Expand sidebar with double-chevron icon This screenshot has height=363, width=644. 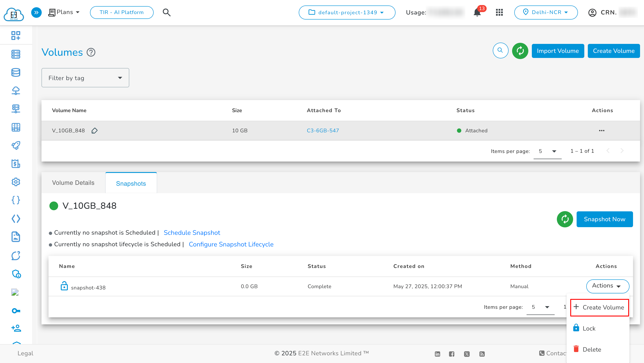36,13
